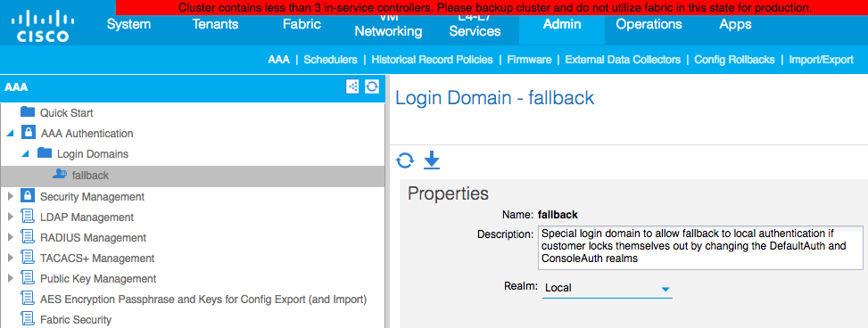
Task: Click the Public Key Management scroll icon
Action: pos(27,278)
